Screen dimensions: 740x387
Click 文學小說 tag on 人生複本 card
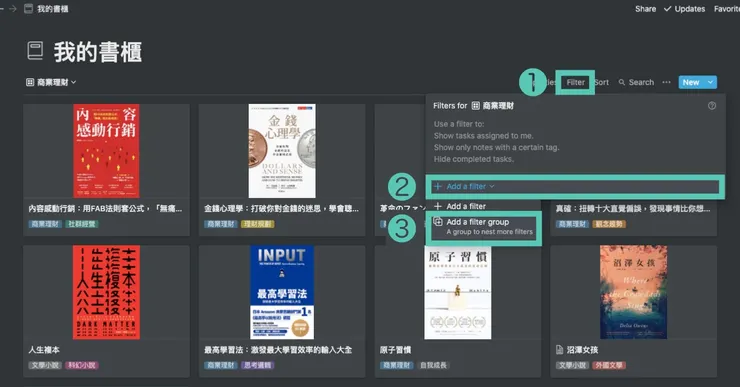tap(45, 365)
